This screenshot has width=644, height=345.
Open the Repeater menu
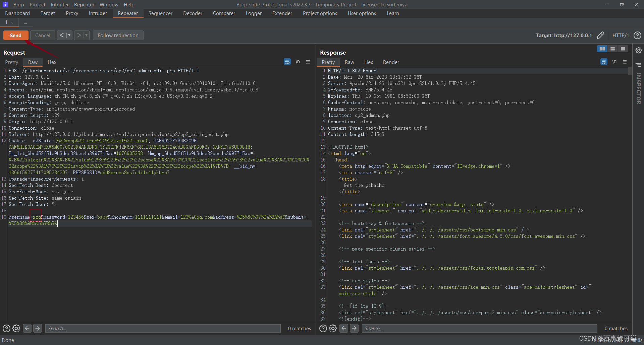point(84,4)
